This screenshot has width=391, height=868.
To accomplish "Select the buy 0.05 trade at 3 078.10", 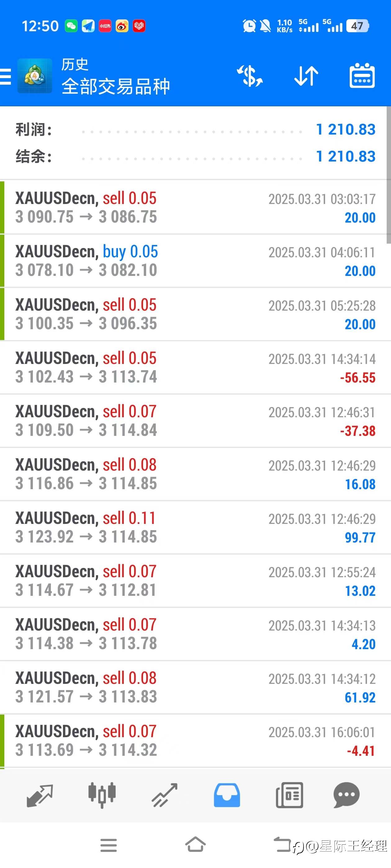I will click(195, 261).
